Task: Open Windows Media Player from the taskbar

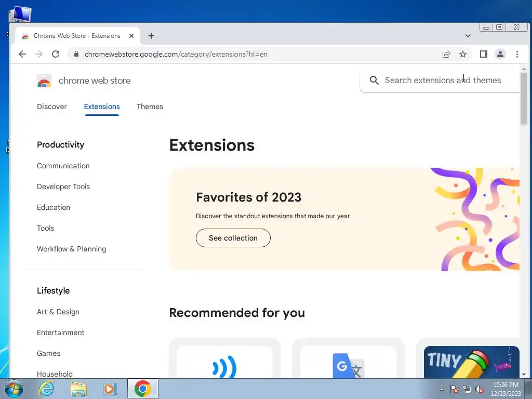Action: [110, 389]
